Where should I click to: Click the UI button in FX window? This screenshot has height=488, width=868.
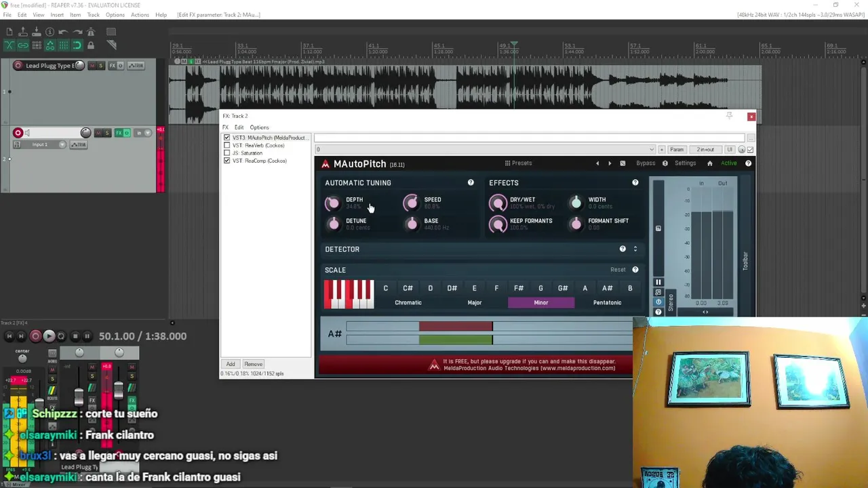(x=730, y=149)
